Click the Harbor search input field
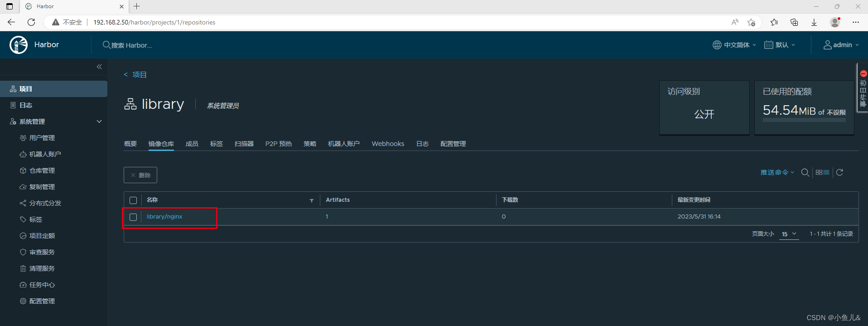Viewport: 868px width, 326px height. click(131, 45)
